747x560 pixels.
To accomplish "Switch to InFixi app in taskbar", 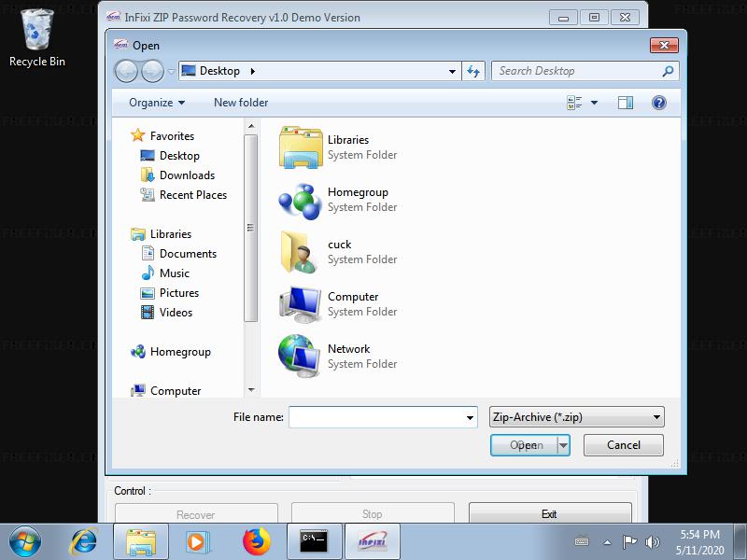I will 373,542.
